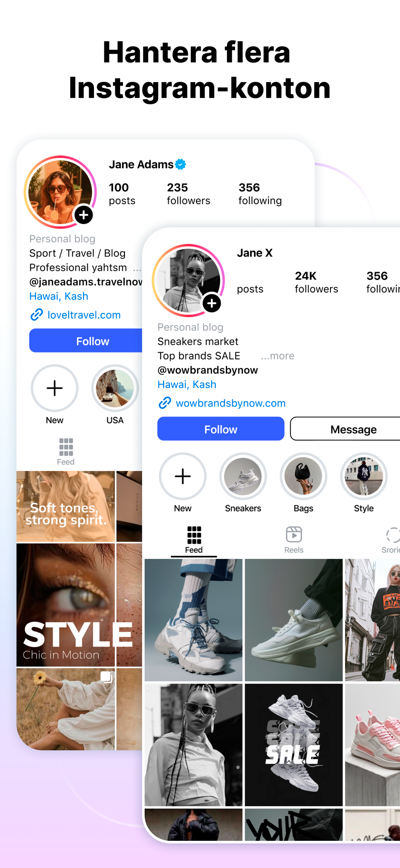The image size is (400, 868).
Task: Expand Jane X bio with ...more
Action: click(278, 355)
